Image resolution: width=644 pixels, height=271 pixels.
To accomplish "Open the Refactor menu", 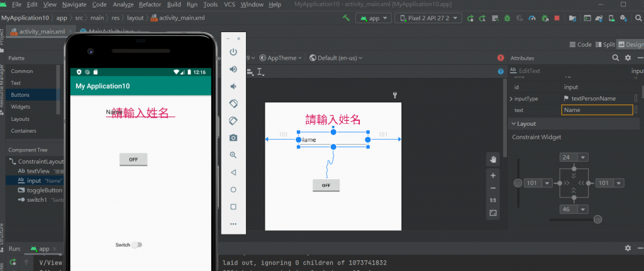I will [150, 4].
